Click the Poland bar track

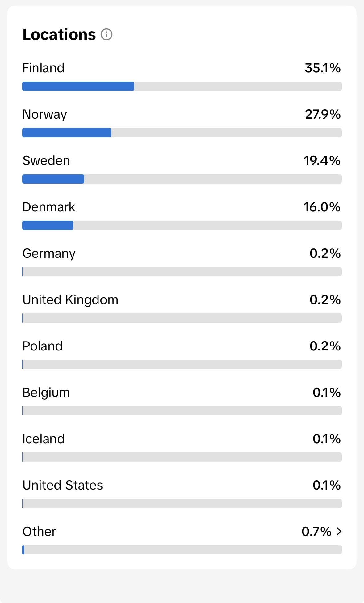(182, 364)
